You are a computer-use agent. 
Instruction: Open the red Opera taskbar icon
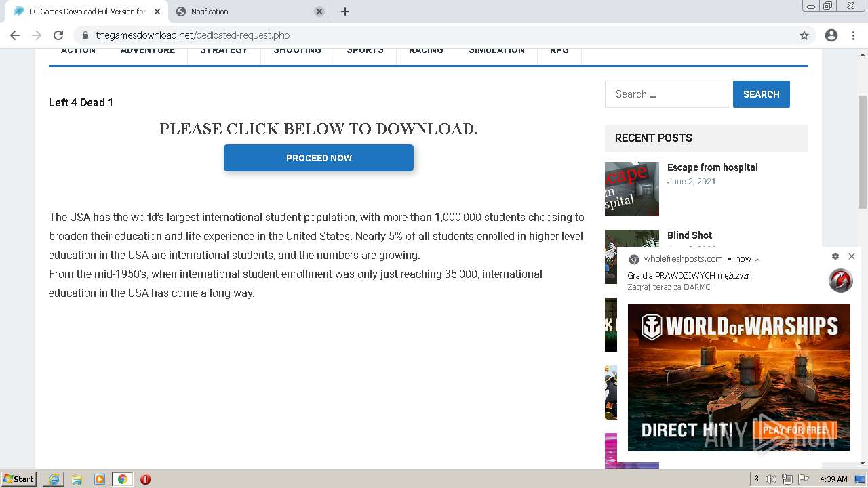(x=145, y=479)
